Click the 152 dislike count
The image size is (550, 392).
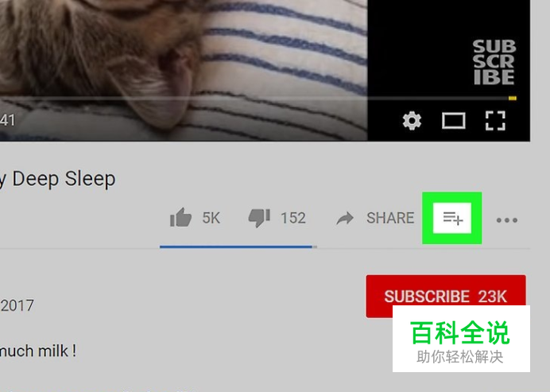point(293,218)
